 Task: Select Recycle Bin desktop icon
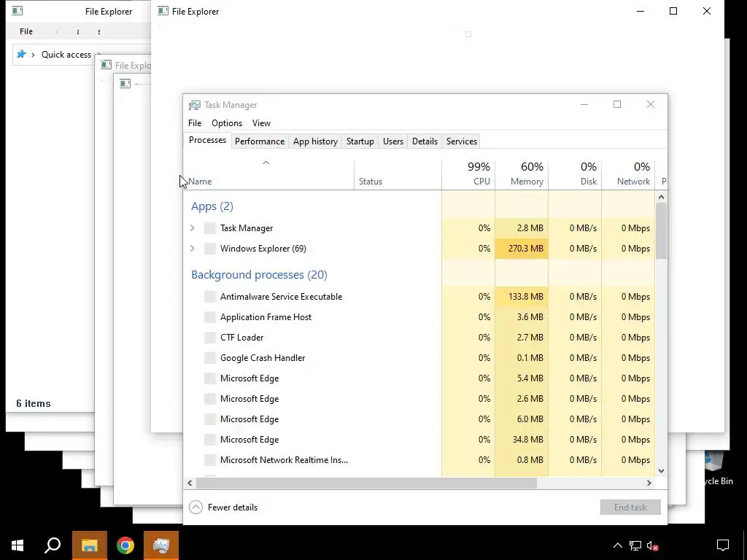(718, 469)
